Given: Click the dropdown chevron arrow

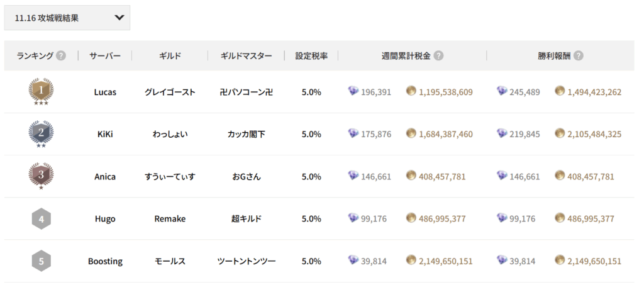Looking at the screenshot, I should (119, 18).
